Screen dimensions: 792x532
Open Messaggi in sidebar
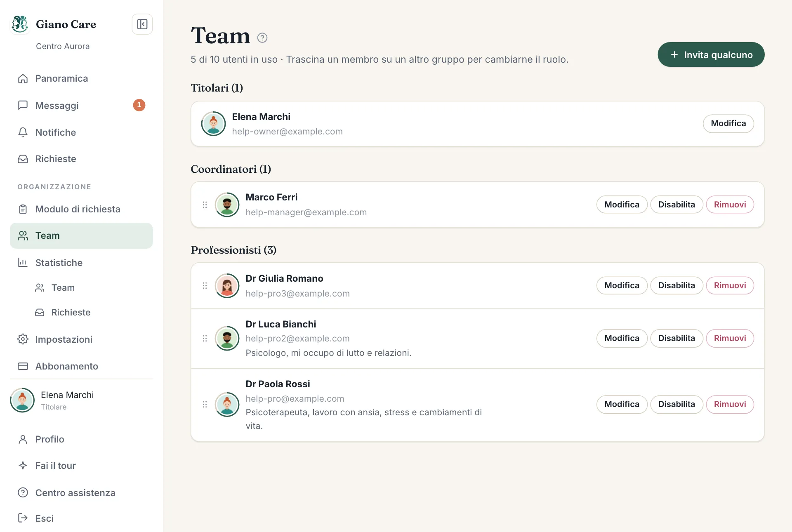click(x=81, y=106)
